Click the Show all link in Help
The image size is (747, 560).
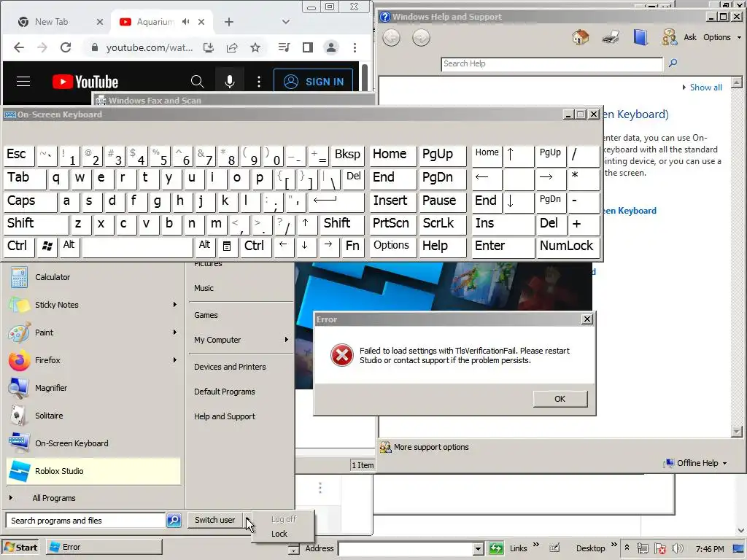point(705,87)
